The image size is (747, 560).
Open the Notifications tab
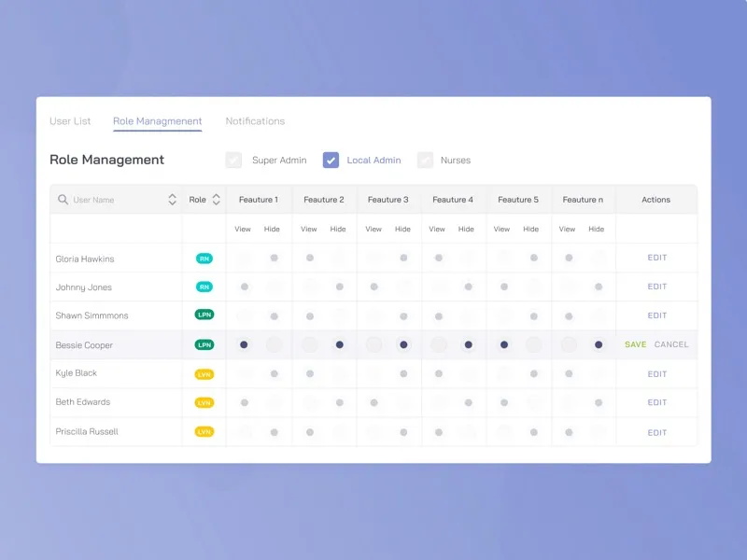click(255, 121)
